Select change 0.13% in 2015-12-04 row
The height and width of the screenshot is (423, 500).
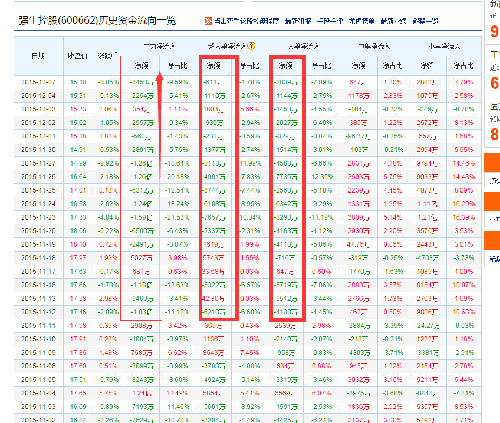(x=109, y=96)
